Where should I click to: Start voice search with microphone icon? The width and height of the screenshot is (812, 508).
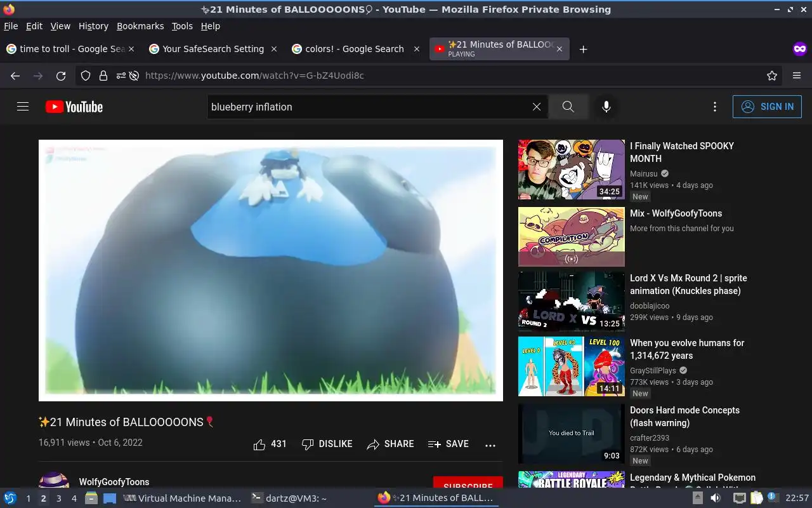tap(606, 107)
